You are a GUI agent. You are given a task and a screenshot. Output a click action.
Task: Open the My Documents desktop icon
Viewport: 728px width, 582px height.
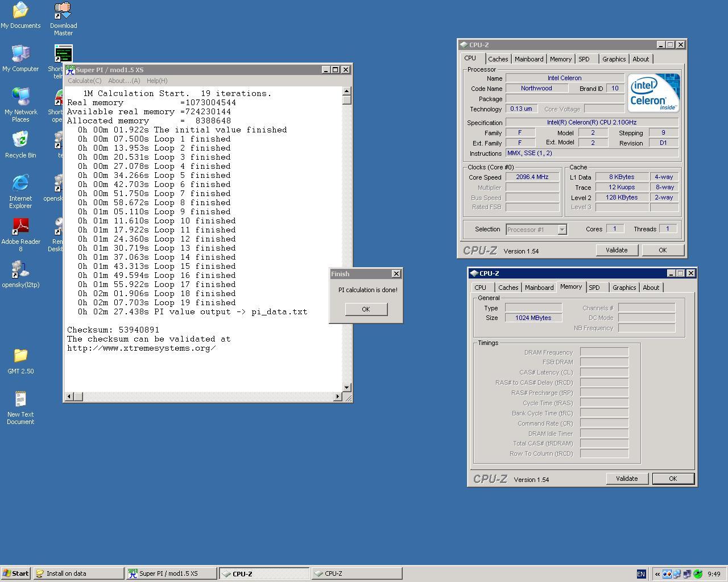(x=20, y=15)
